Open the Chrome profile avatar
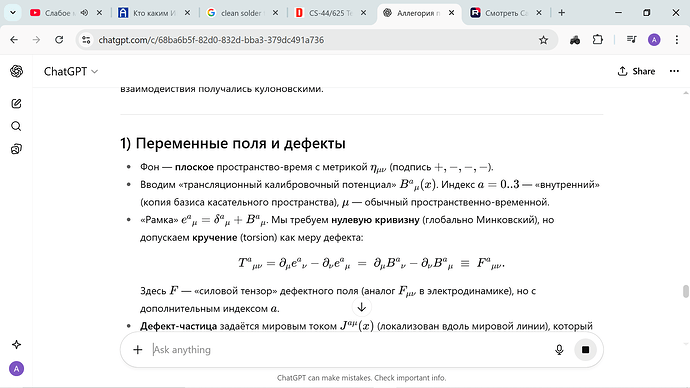 point(654,40)
